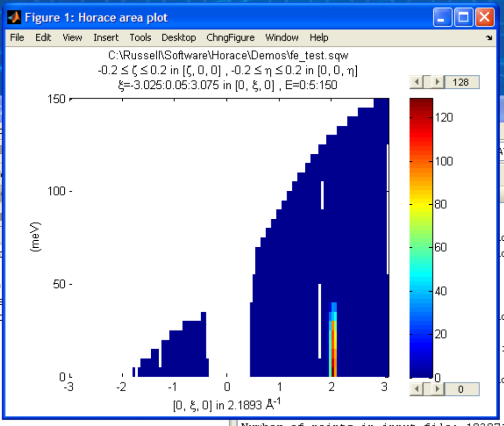Open the Insert menu
Viewport: 504px width, 426px height.
click(106, 37)
